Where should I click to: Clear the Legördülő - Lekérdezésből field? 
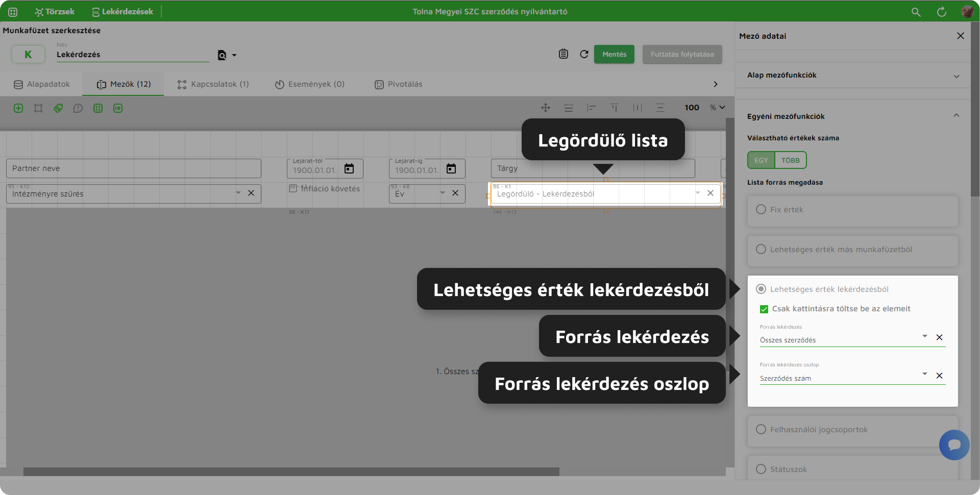tap(710, 193)
